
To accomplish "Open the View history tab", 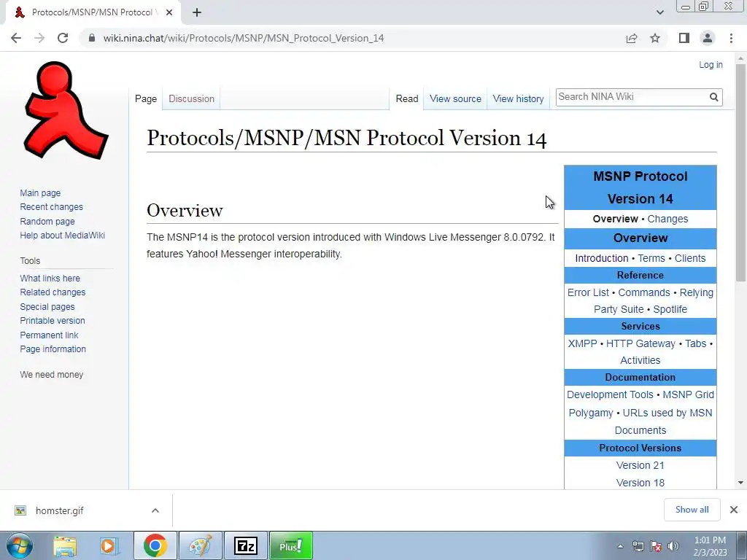I will 519,99.
